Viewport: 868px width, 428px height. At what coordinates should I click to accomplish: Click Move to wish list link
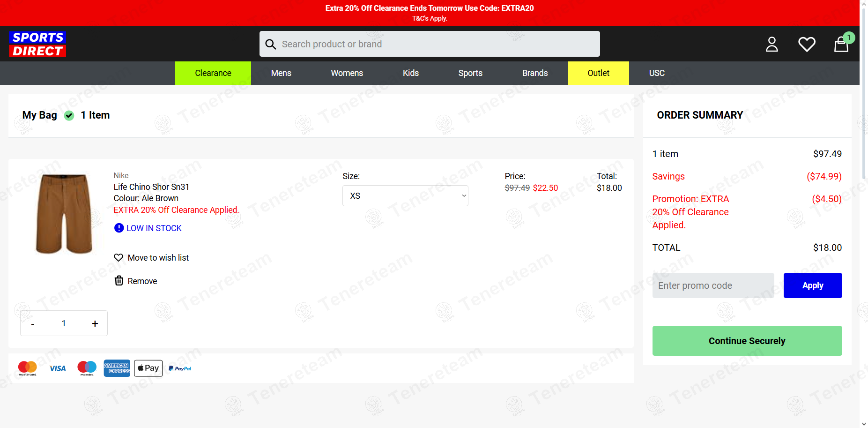click(158, 258)
